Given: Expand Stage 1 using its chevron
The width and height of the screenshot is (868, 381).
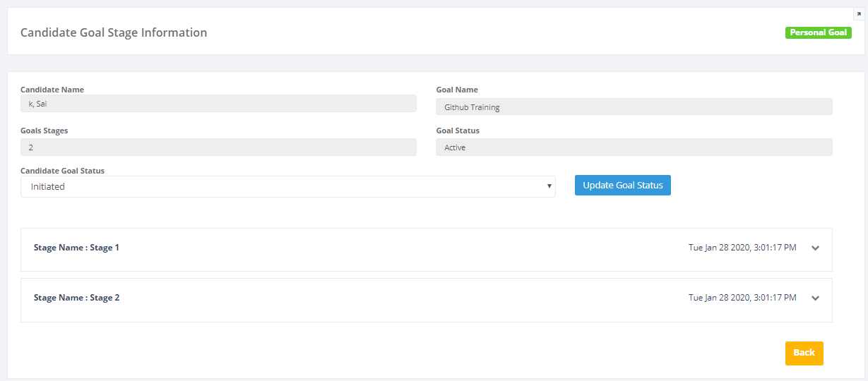Looking at the screenshot, I should 815,248.
